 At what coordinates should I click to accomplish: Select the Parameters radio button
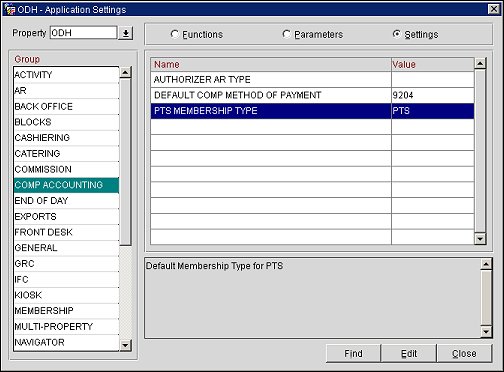click(x=286, y=34)
